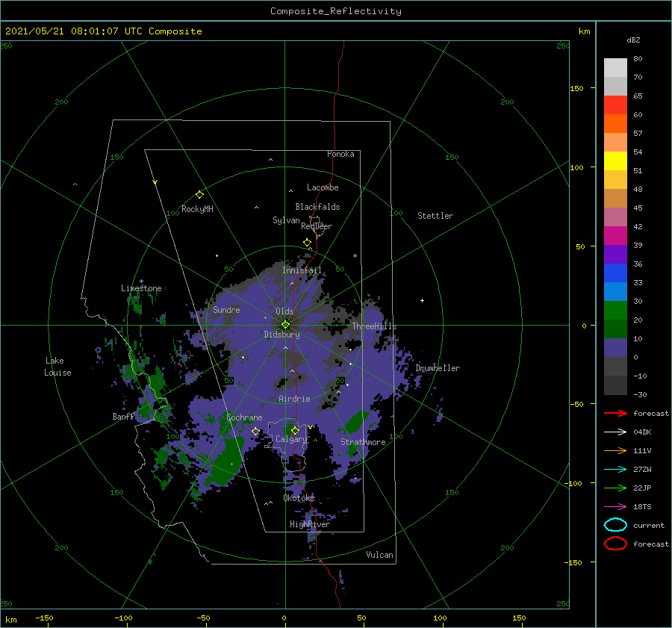Select the Olds city label
The image size is (672, 628).
tap(284, 311)
